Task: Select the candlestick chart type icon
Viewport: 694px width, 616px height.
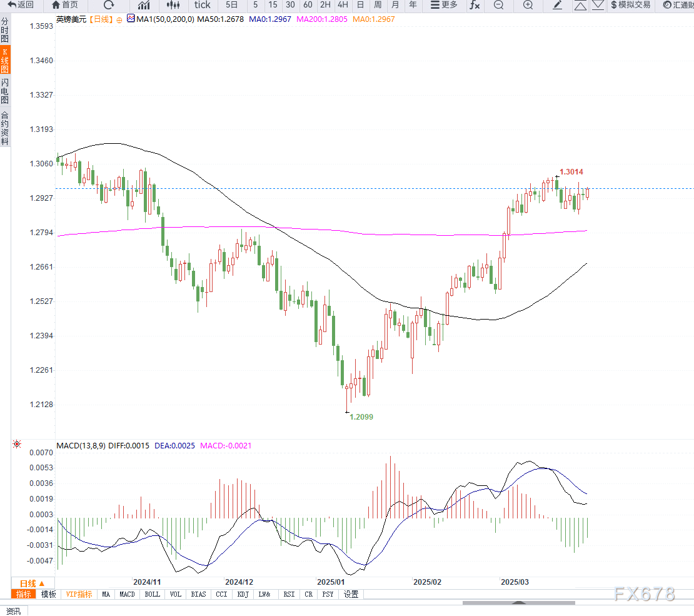Action: point(173,5)
